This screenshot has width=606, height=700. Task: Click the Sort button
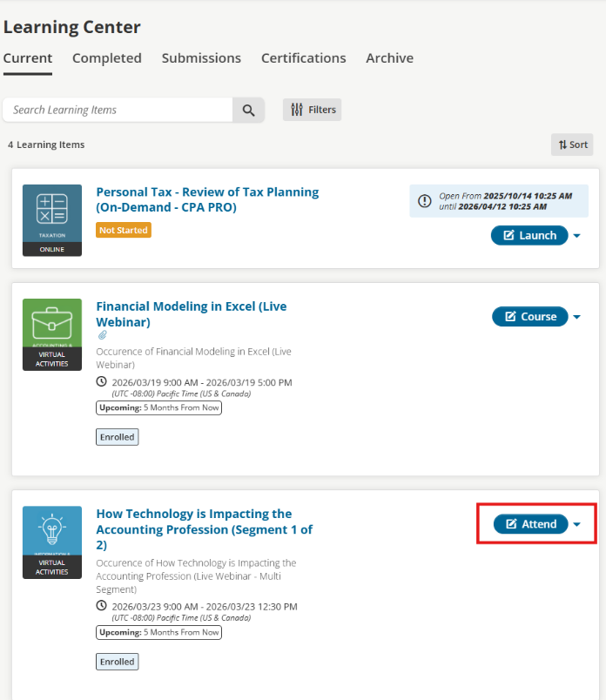coord(572,145)
